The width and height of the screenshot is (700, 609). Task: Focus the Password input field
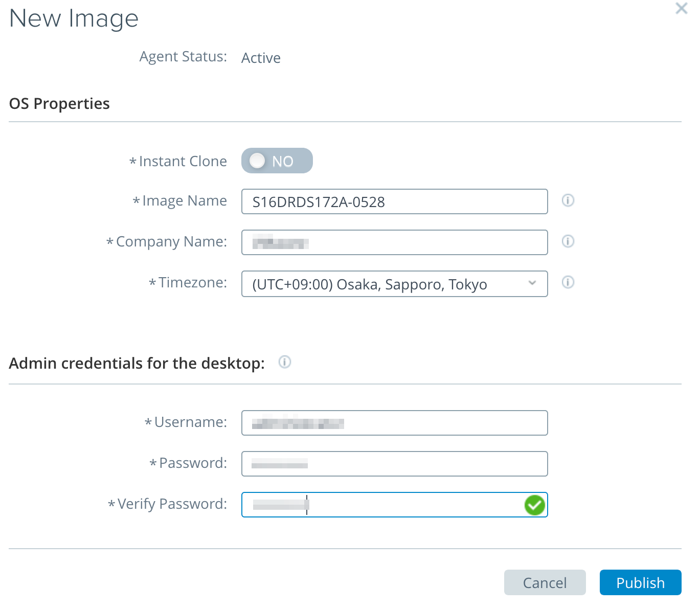point(394,463)
